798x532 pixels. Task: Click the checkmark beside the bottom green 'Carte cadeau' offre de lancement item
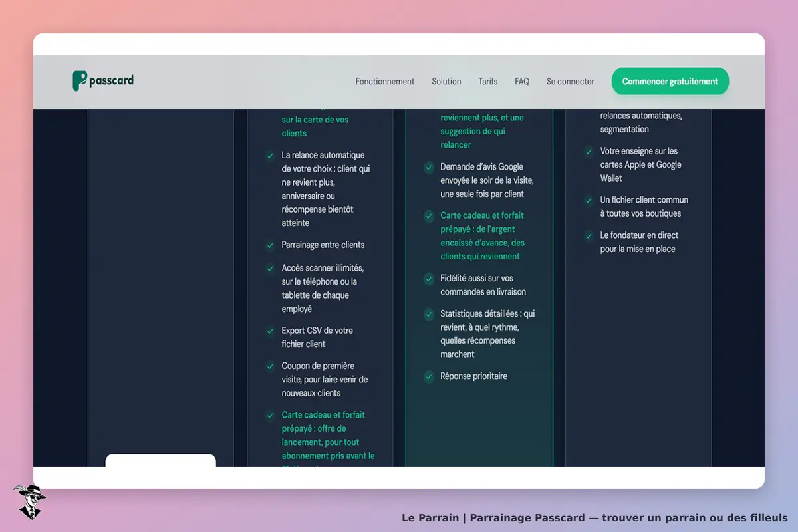270,416
